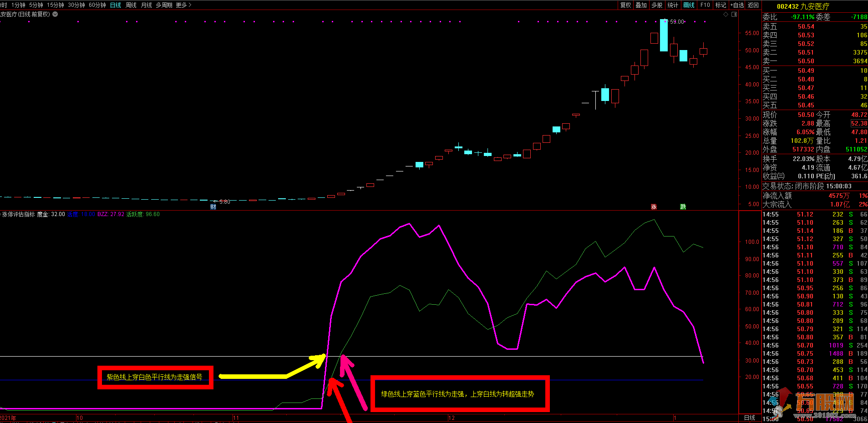
Task: Click the 委比 value -97.11%
Action: 802,17
